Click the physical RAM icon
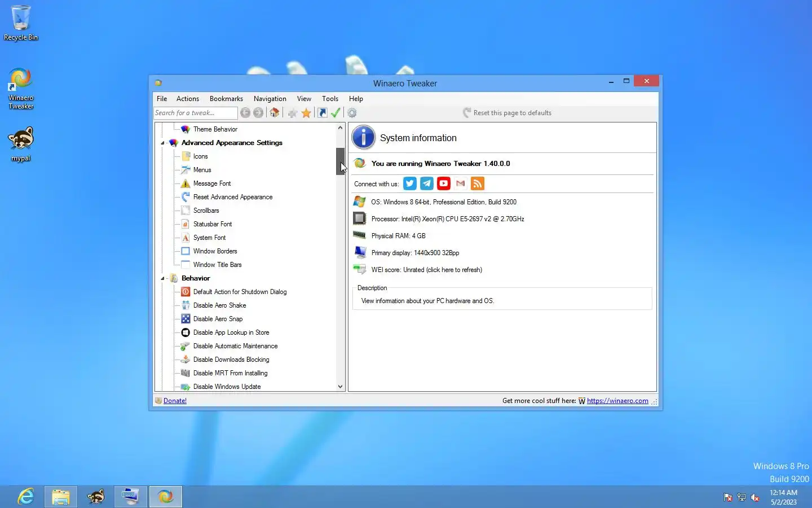The width and height of the screenshot is (812, 508). coord(359,235)
